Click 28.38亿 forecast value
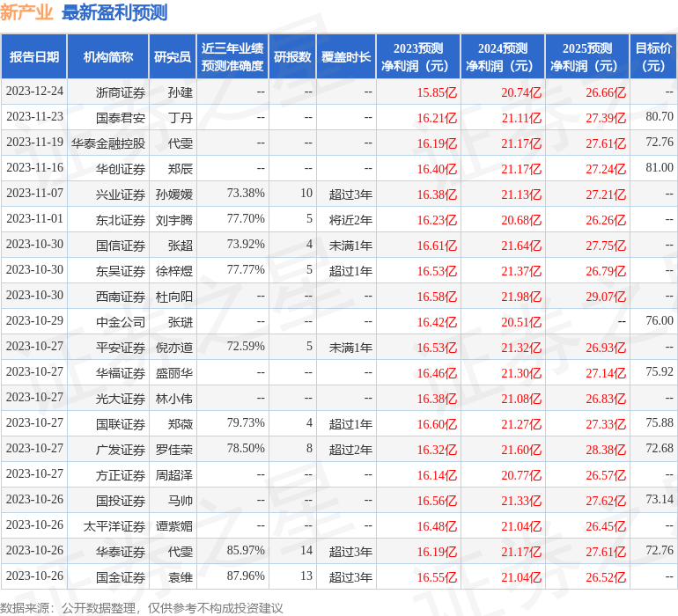The width and height of the screenshot is (678, 616). tap(606, 450)
